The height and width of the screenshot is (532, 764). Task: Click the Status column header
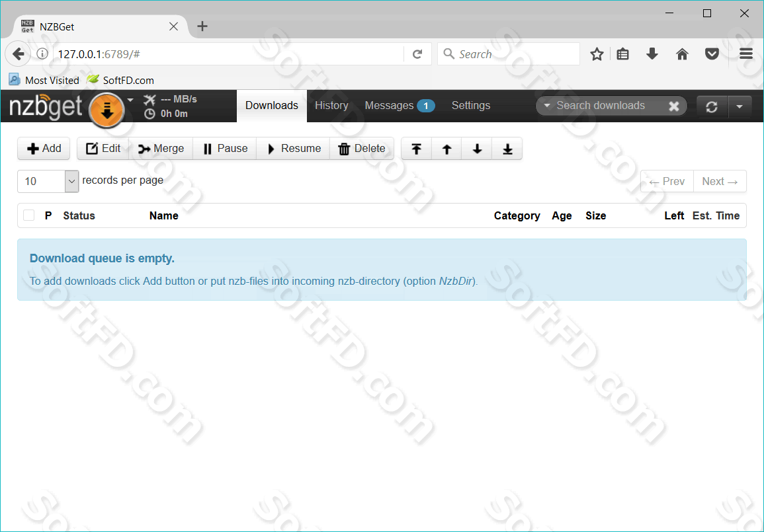point(79,215)
